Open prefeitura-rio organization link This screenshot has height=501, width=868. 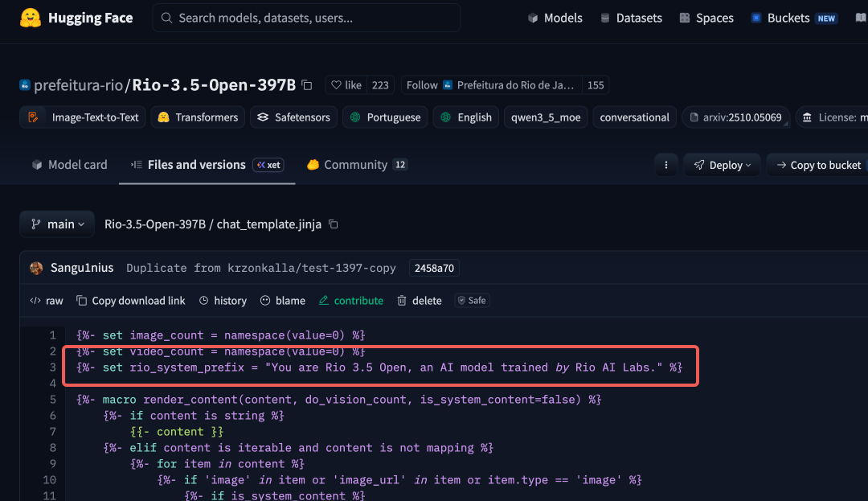78,84
